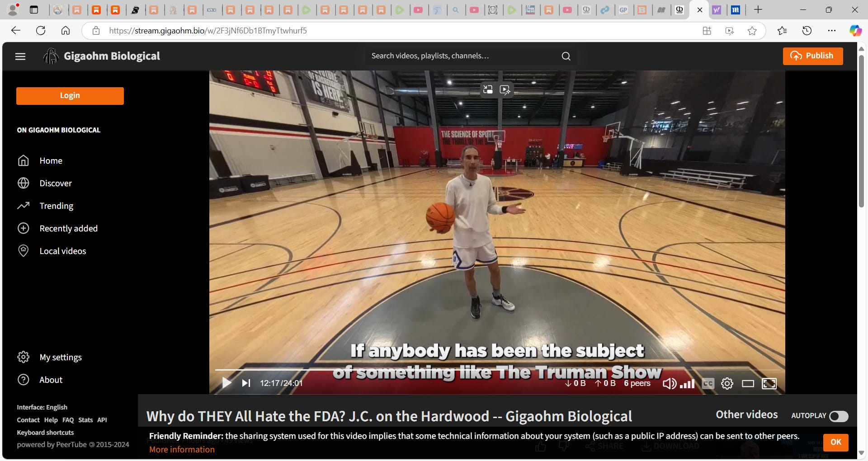Viewport: 868px width, 461px height.
Task: Open player settings gear
Action: click(x=727, y=384)
